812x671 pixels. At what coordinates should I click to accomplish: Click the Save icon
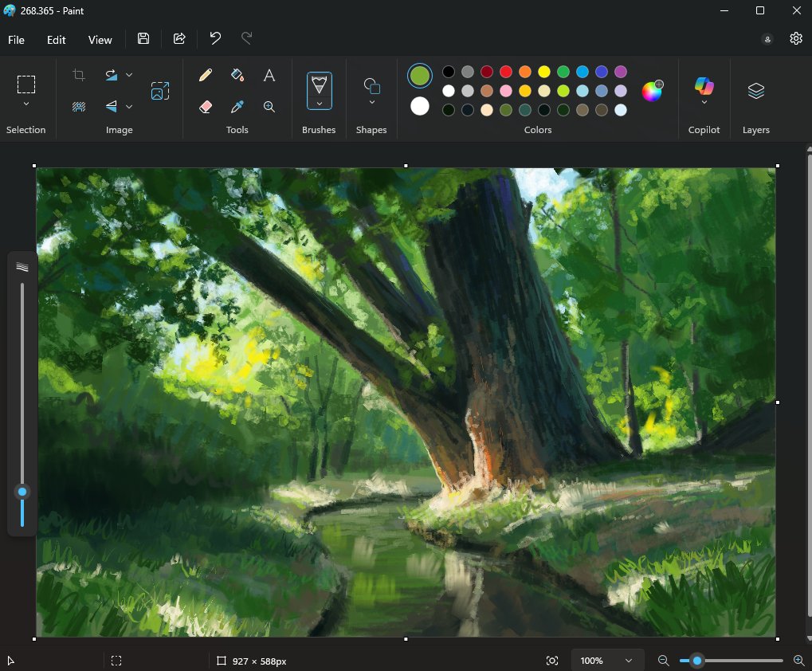(x=143, y=38)
